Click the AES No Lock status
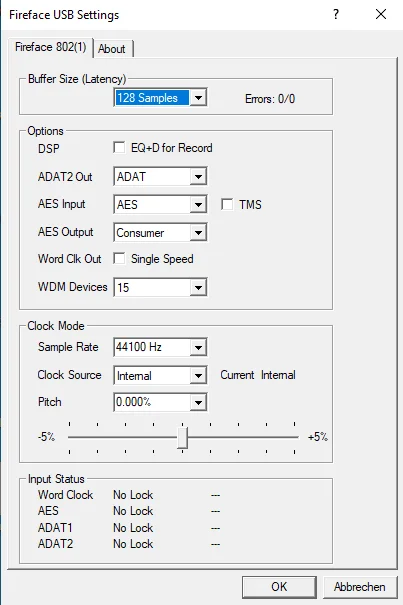 pos(133,511)
